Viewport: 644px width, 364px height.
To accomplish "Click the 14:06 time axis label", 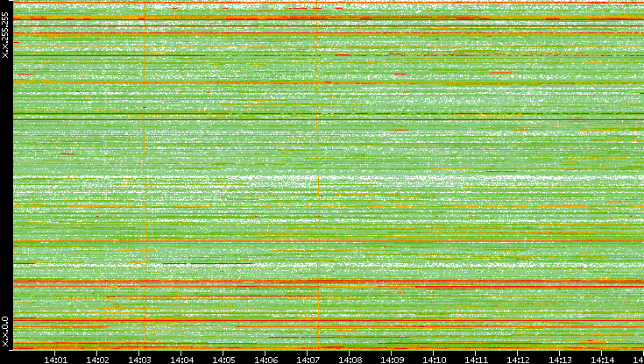I will click(x=265, y=360).
